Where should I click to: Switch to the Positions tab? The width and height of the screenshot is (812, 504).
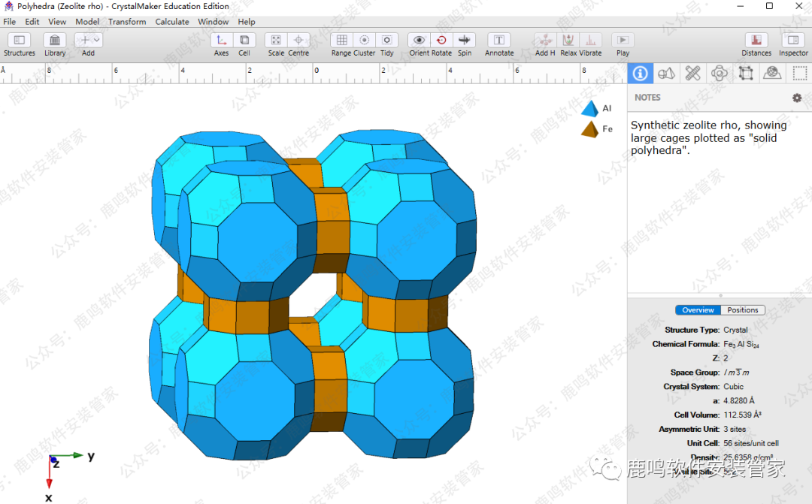coord(743,310)
